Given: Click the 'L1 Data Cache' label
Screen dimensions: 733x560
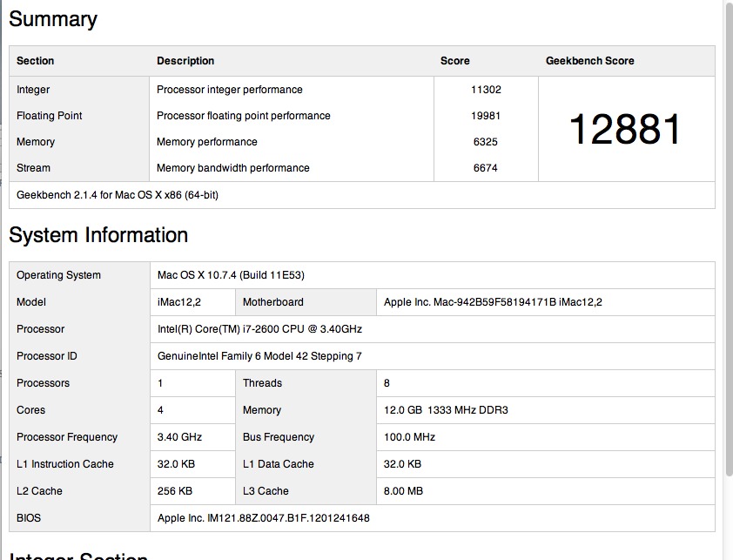Looking at the screenshot, I should (x=279, y=464).
